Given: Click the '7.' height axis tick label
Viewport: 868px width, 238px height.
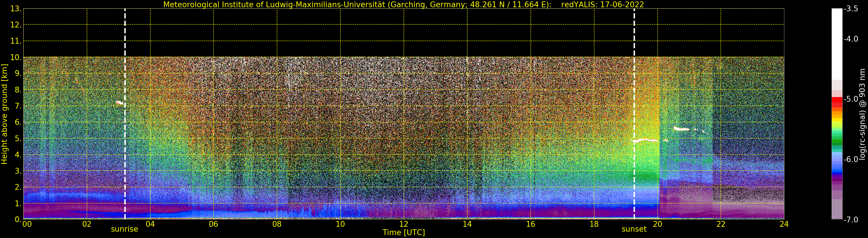Looking at the screenshot, I should pos(18,106).
